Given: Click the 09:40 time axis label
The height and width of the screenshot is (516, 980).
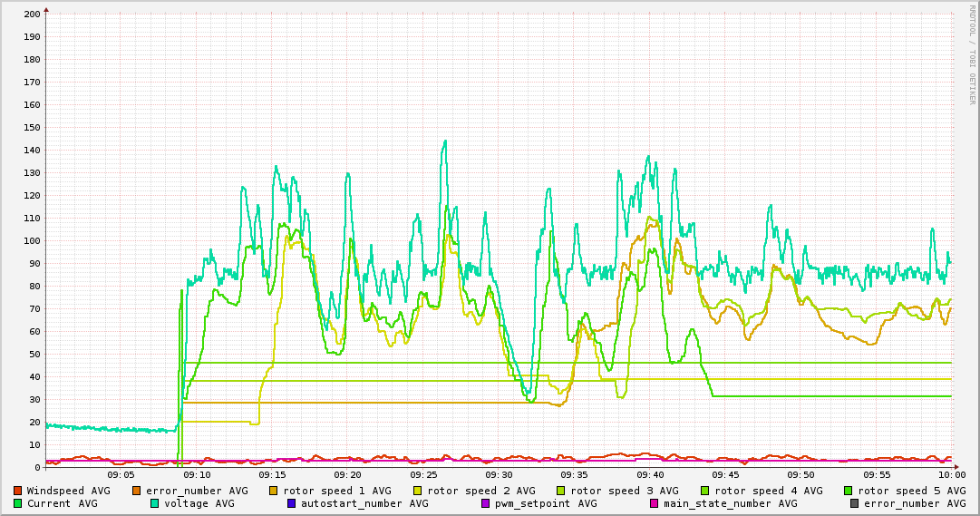Looking at the screenshot, I should point(650,475).
